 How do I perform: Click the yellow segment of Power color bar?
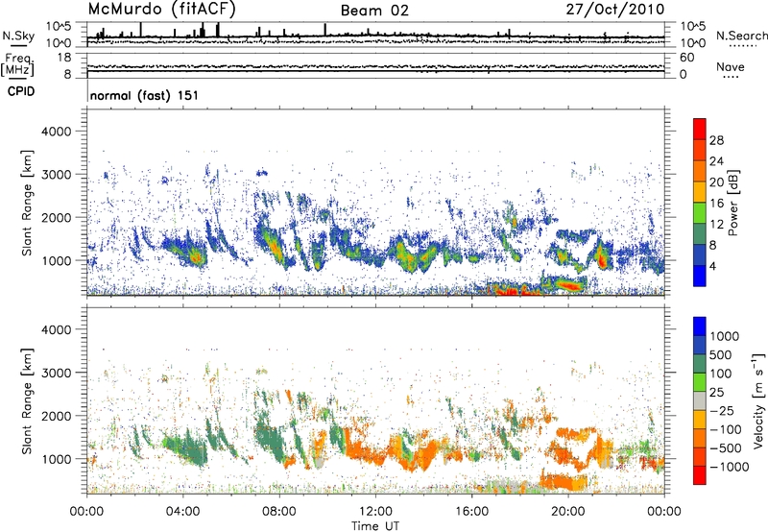(x=700, y=192)
